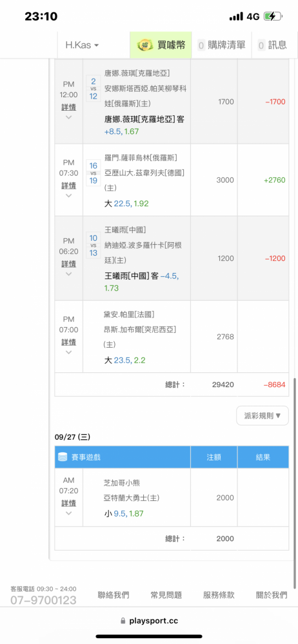Image resolution: width=298 pixels, height=644 pixels.
Task: Open the 購牌清單 tab
Action: (x=222, y=45)
